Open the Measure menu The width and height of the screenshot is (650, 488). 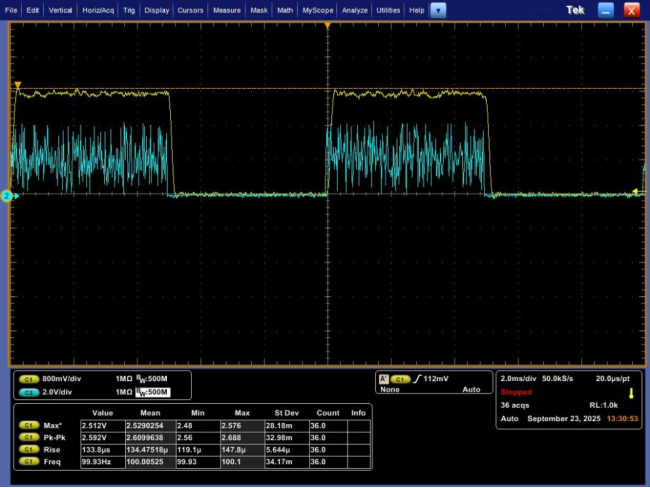[227, 10]
